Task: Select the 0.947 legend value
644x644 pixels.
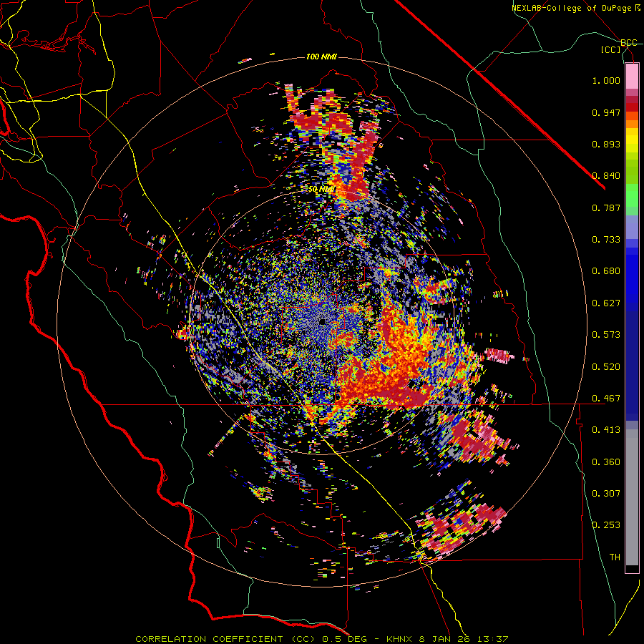Action: coord(606,112)
